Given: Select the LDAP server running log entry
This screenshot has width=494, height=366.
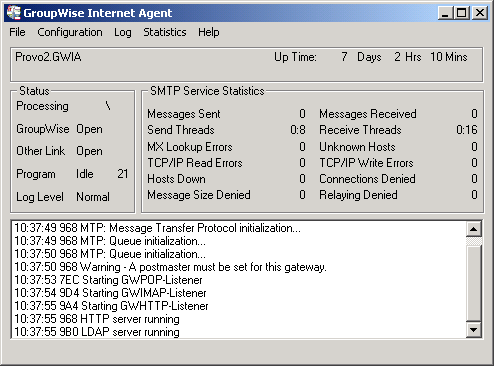Looking at the screenshot, I should point(97,332).
